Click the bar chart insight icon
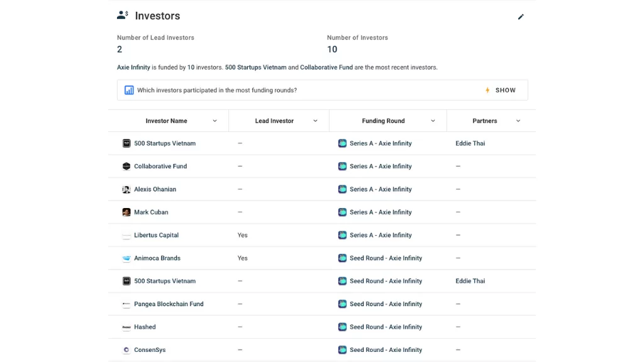This screenshot has height=362, width=644. [x=129, y=90]
